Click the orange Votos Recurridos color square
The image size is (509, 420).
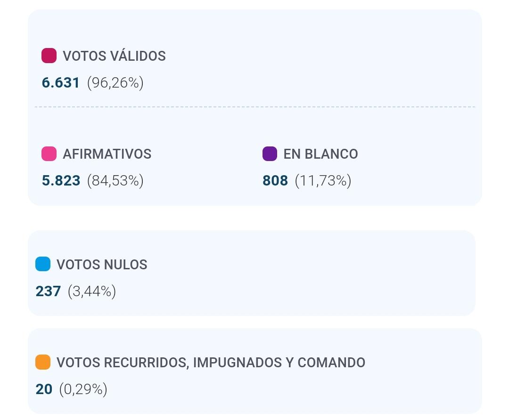click(x=43, y=362)
